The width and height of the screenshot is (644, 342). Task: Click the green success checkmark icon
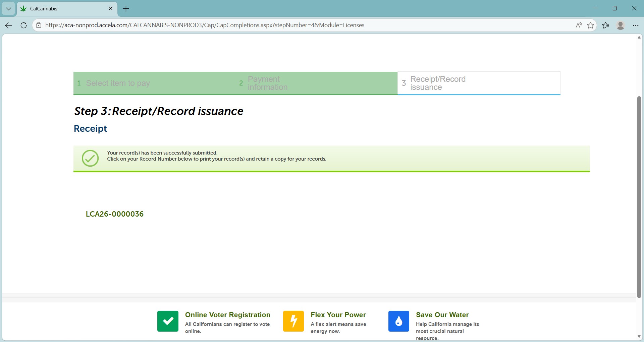(90, 158)
